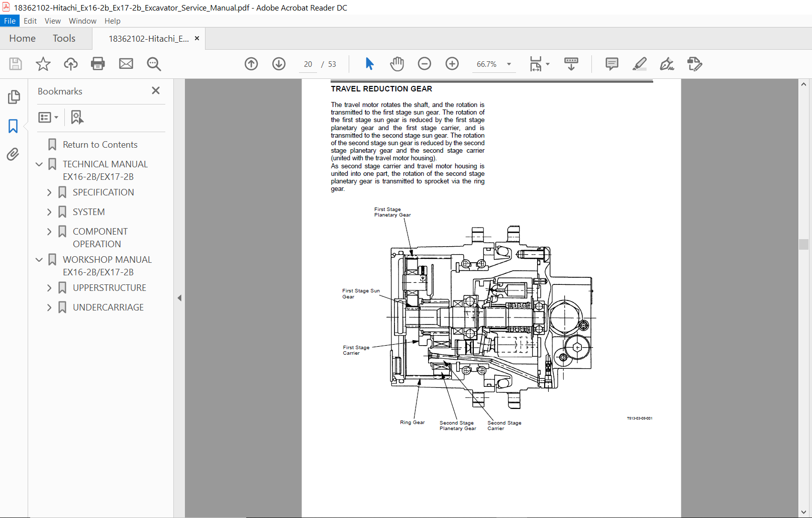Screen dimensions: 812x518
Task: Click the edit/stamp tool icon
Action: coord(694,64)
